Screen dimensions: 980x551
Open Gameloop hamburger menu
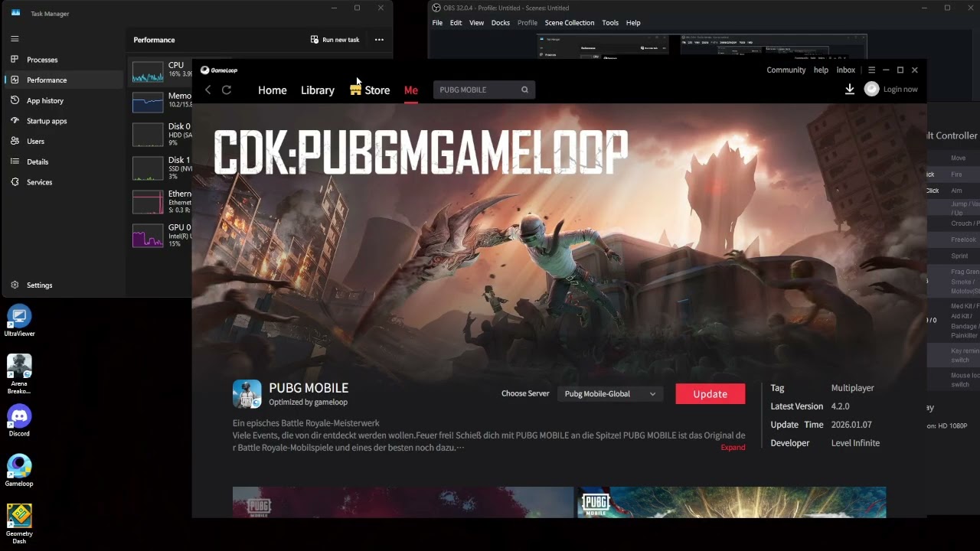click(x=871, y=70)
